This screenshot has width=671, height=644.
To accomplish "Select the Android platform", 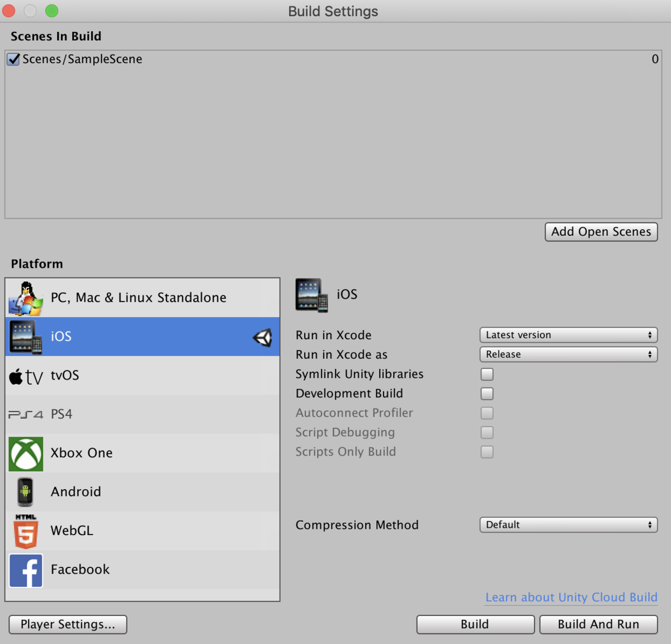I will pos(143,492).
